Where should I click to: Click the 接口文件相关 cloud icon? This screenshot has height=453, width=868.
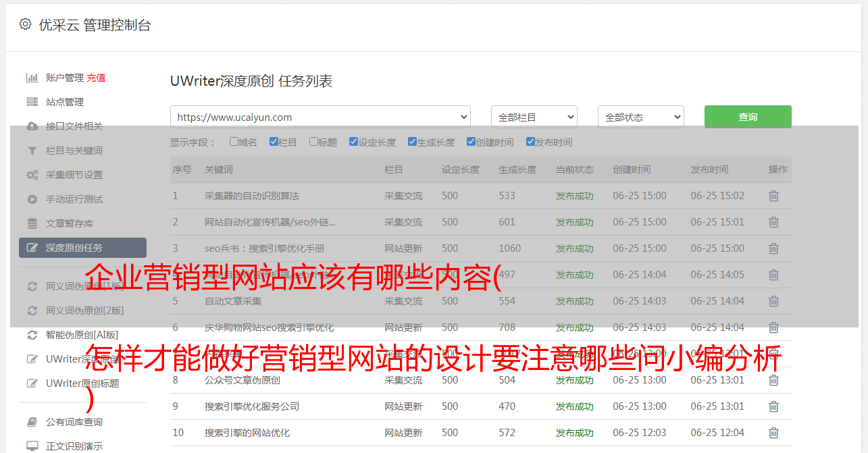pyautogui.click(x=32, y=126)
